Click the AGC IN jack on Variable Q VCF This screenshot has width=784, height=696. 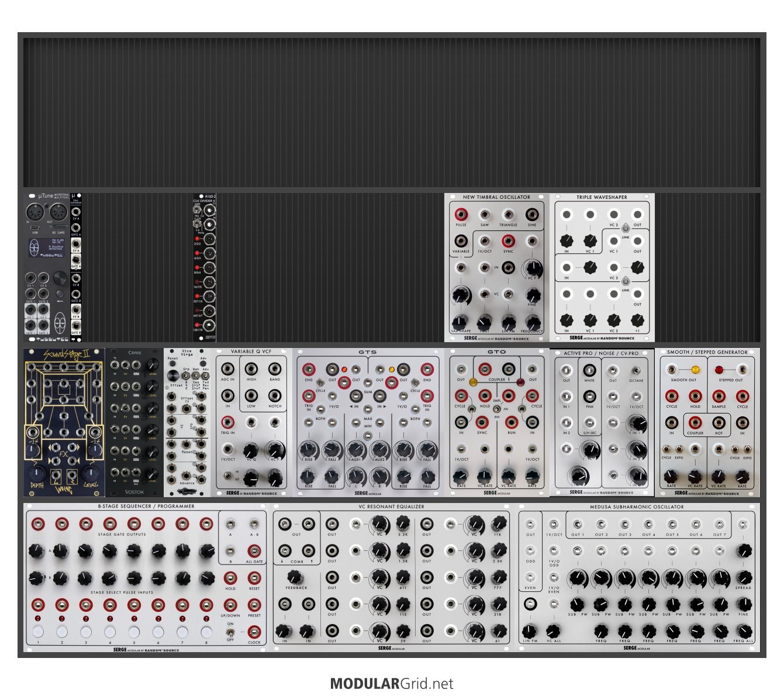(227, 370)
